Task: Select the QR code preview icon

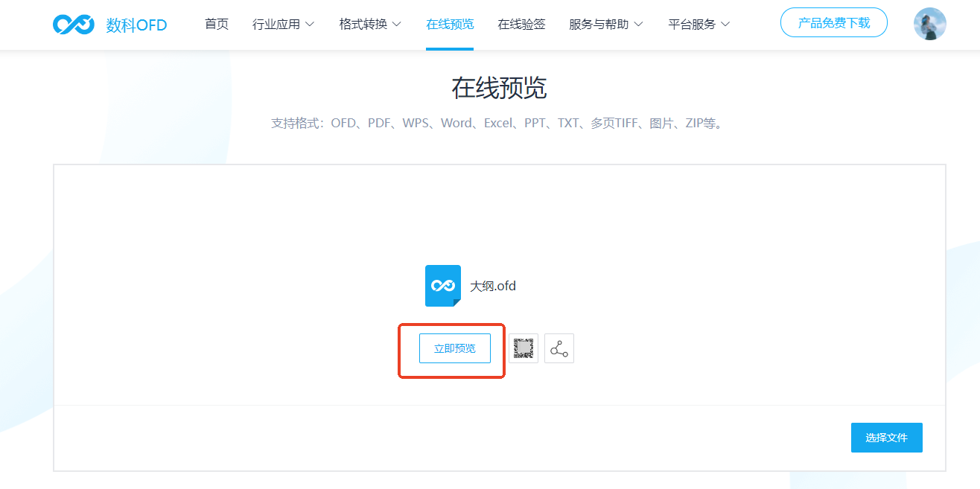Action: pyautogui.click(x=524, y=348)
